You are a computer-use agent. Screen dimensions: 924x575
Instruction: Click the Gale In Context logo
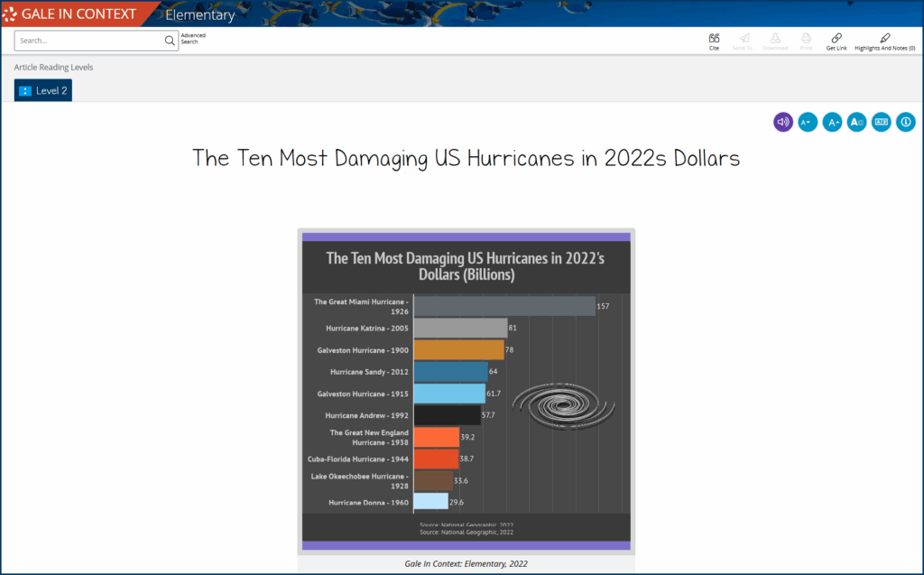click(70, 14)
